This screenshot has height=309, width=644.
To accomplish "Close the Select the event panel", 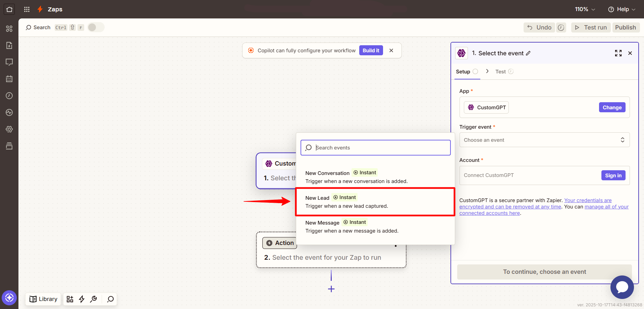I will click(x=630, y=53).
